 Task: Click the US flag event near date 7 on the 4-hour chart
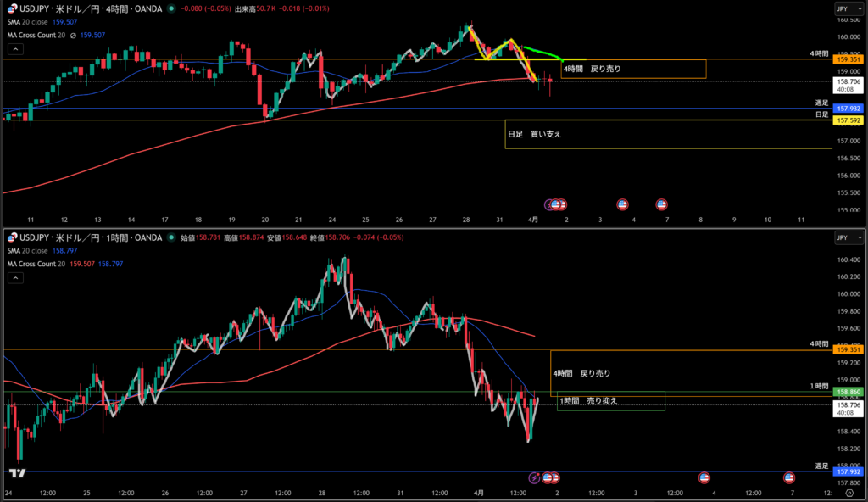pyautogui.click(x=661, y=204)
